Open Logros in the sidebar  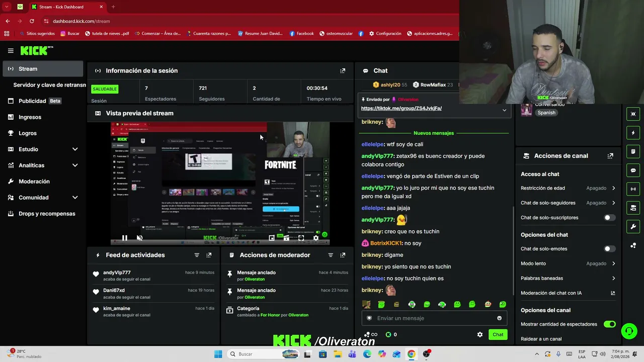click(x=43, y=133)
